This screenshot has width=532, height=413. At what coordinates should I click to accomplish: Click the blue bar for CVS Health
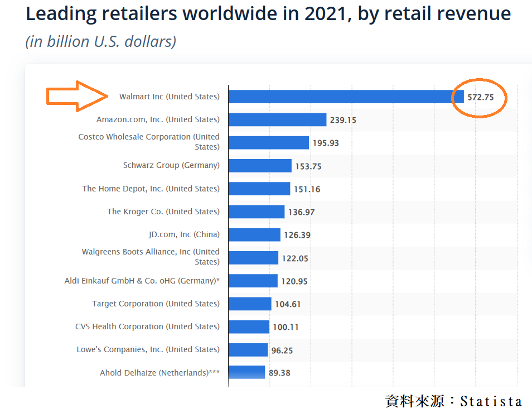(249, 326)
